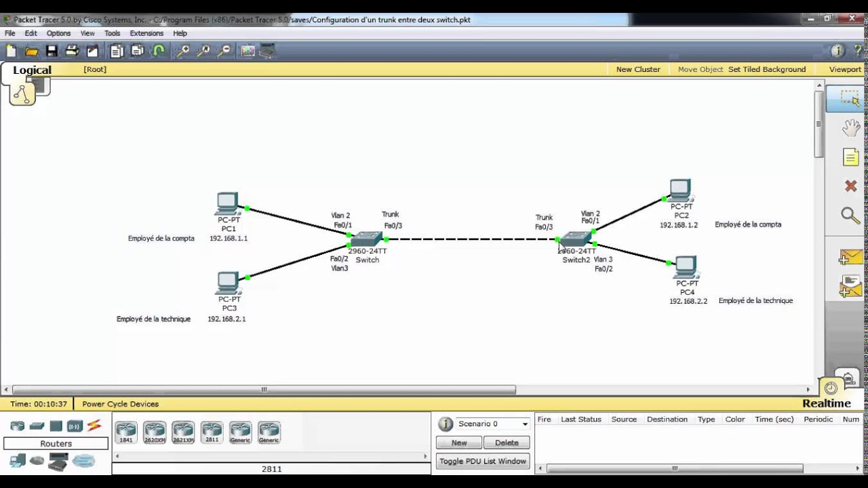Open the Custom Devices Dialog icon
Viewport: 868px width, 488px height.
[x=267, y=51]
